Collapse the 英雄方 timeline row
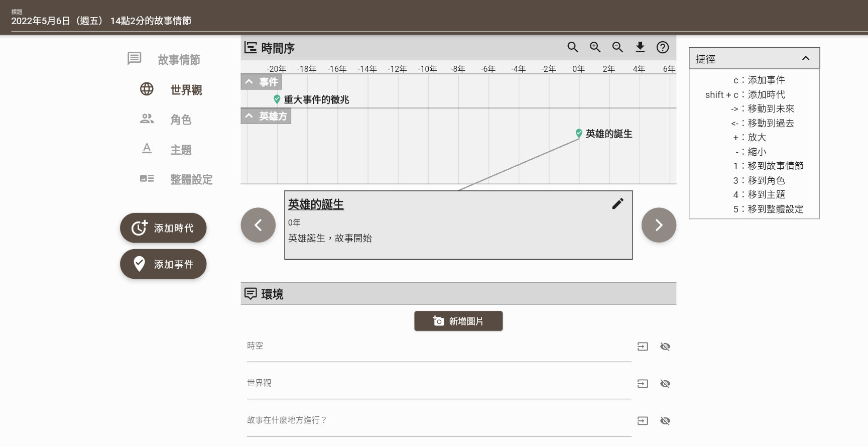This screenshot has height=447, width=868. pos(249,116)
